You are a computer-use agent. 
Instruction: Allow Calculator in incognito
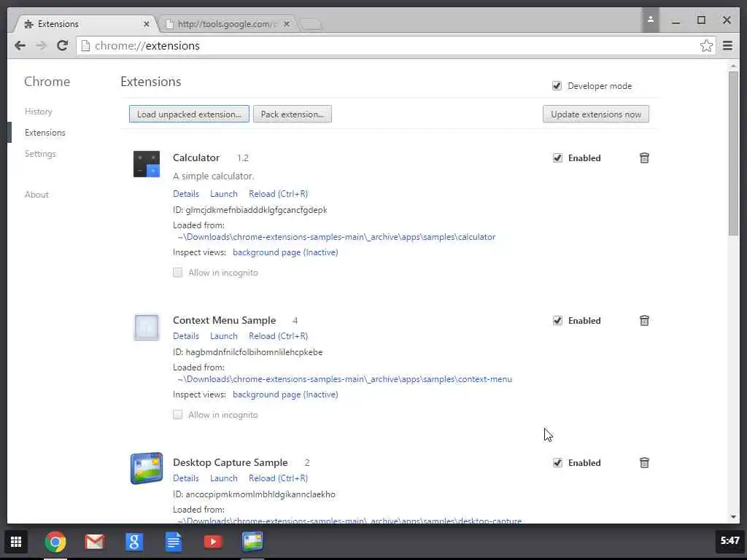tap(178, 273)
